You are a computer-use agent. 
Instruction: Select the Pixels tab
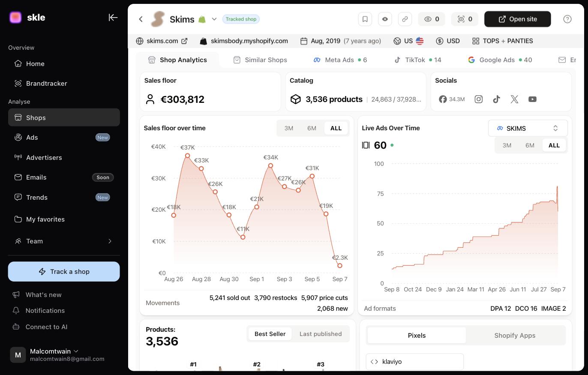click(x=417, y=336)
